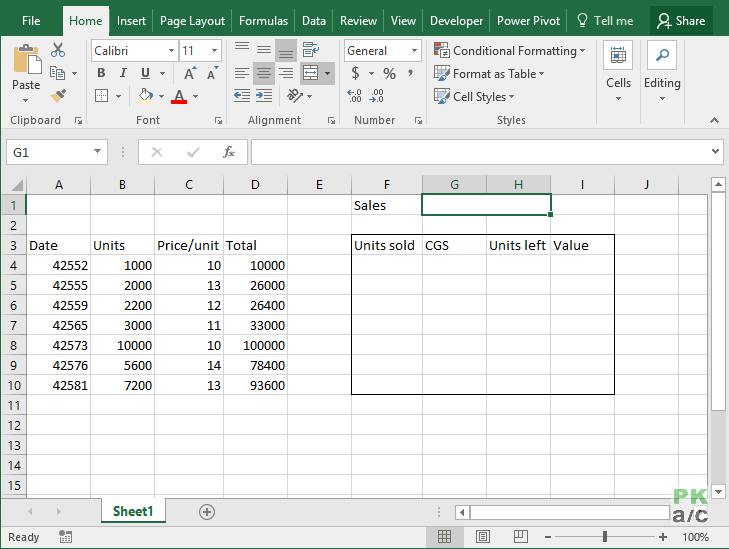The height and width of the screenshot is (549, 729).
Task: Apply fill color with paint bucket
Action: (146, 96)
